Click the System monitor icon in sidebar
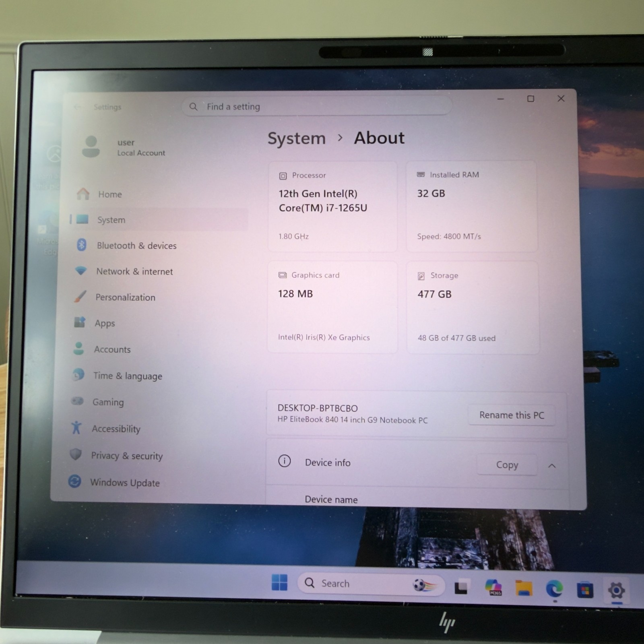 tap(83, 219)
